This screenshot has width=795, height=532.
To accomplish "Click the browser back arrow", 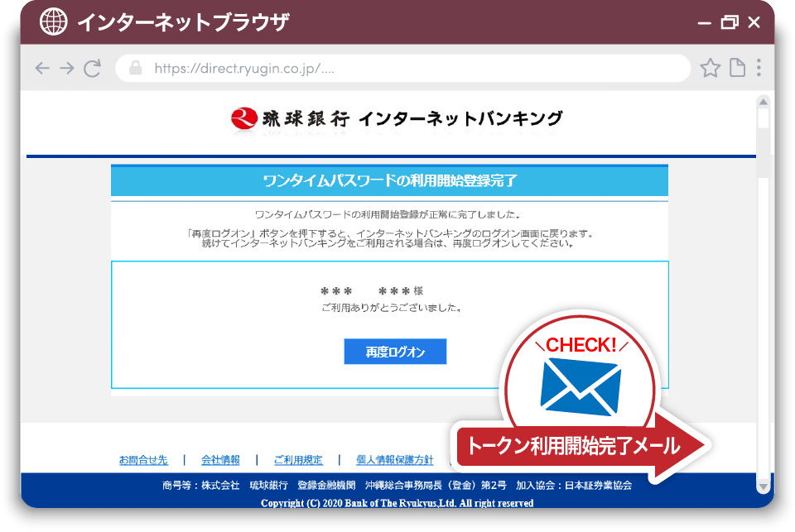I will [42, 68].
